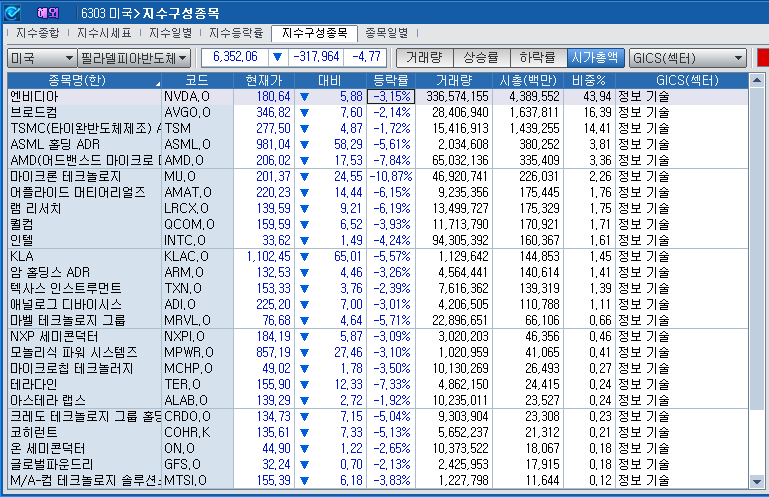Open the 지수종합 tab
The image size is (769, 497).
[x=38, y=33]
